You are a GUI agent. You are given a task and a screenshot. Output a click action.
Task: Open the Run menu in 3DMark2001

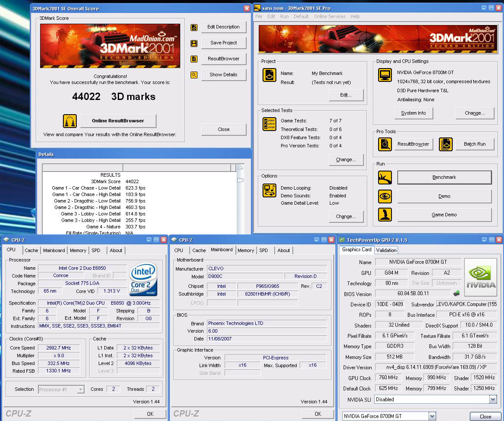[285, 16]
